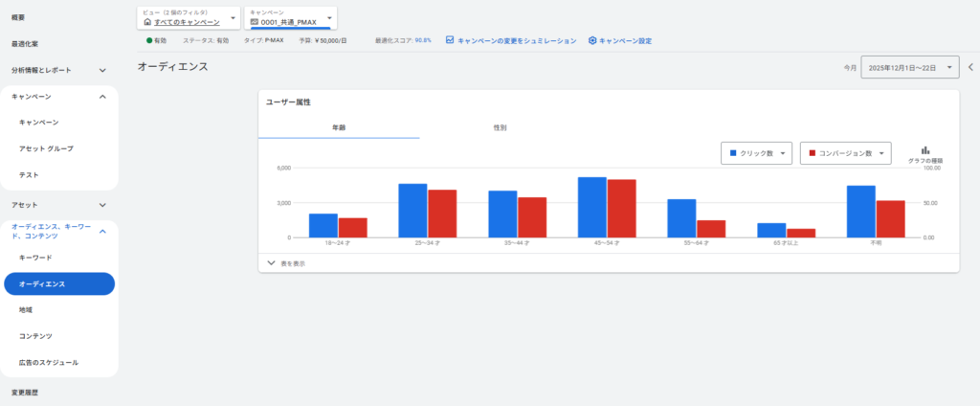The height and width of the screenshot is (406, 980).
Task: Open the クリック数 metric dropdown
Action: (x=756, y=153)
